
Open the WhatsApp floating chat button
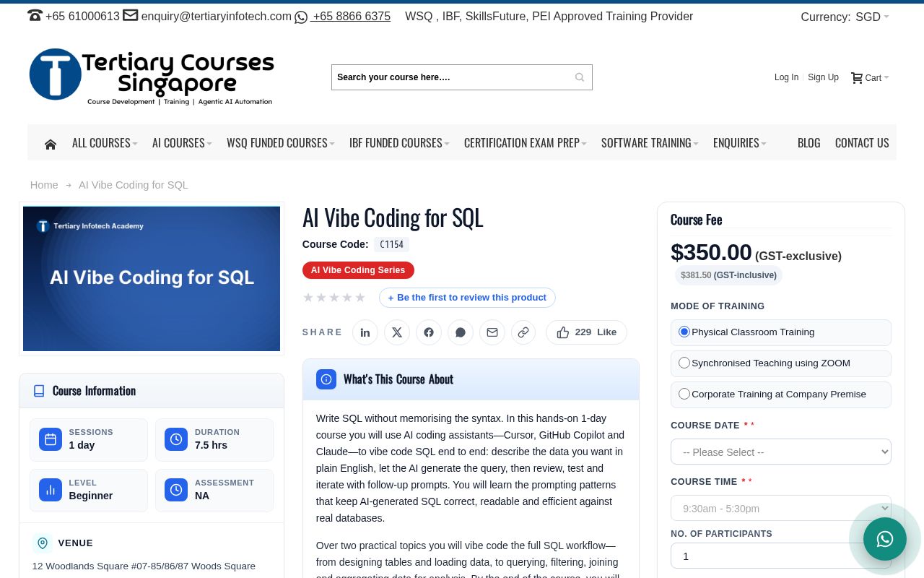[x=885, y=539]
